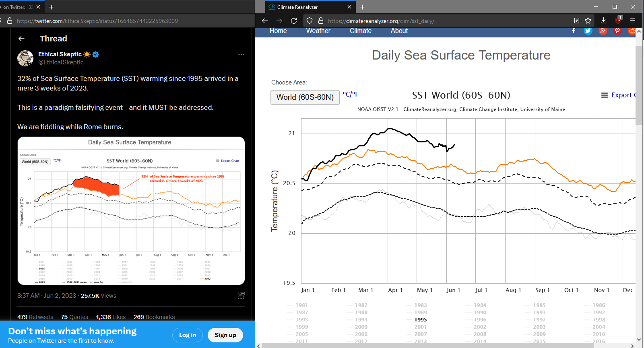View the 479 Retweets list
Image resolution: width=644 pixels, height=348 pixels.
(35, 317)
